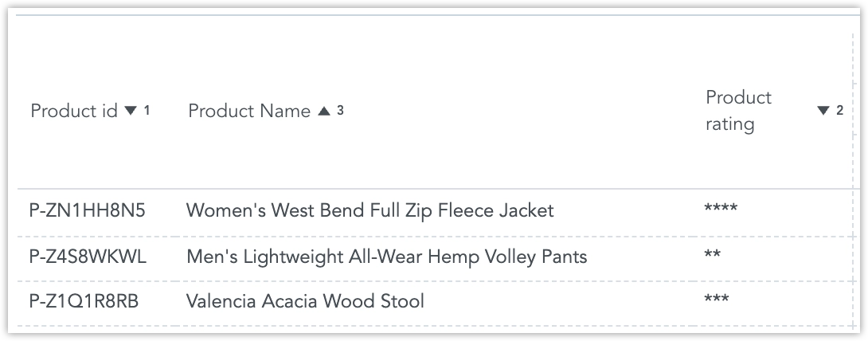The image size is (868, 341).
Task: Click the Valencia Acacia Wood Stool cell
Action: (305, 301)
